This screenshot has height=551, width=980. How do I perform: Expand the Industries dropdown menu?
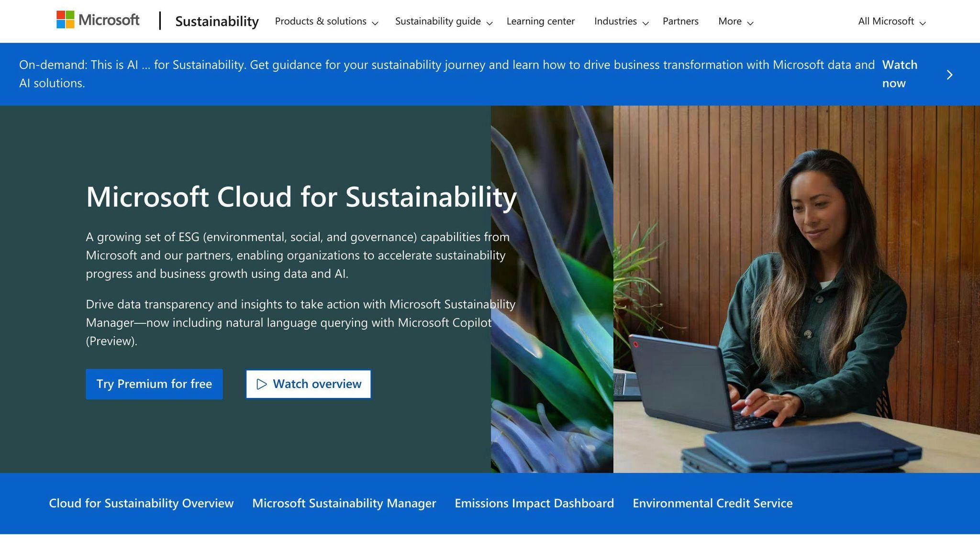tap(621, 22)
